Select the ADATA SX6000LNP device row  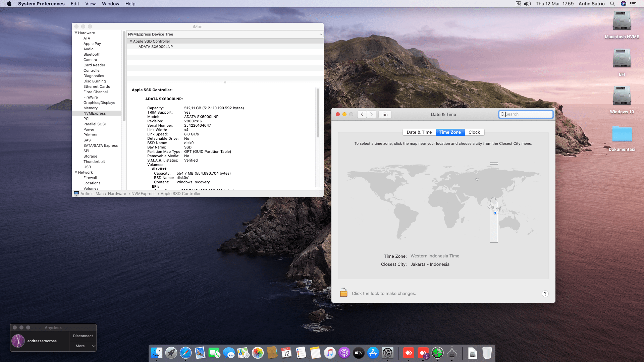(225, 47)
